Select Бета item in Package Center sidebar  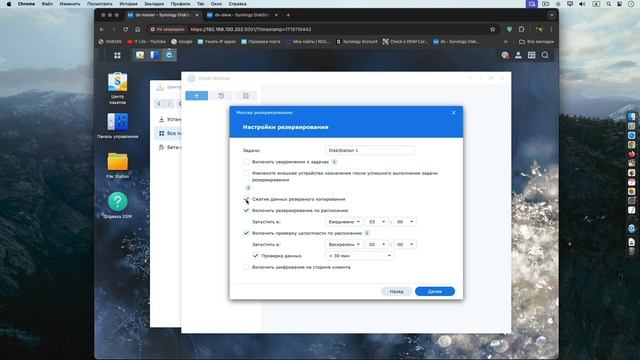168,147
